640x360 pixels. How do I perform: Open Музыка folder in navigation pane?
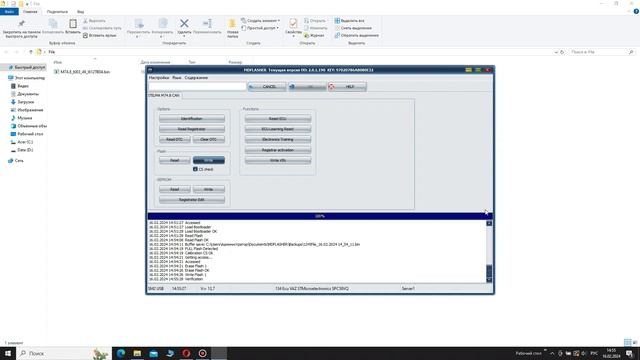point(22,118)
